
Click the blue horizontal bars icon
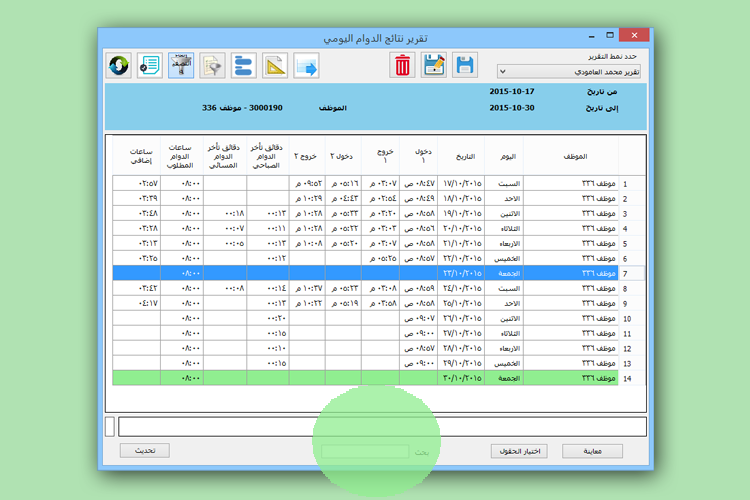(x=243, y=65)
